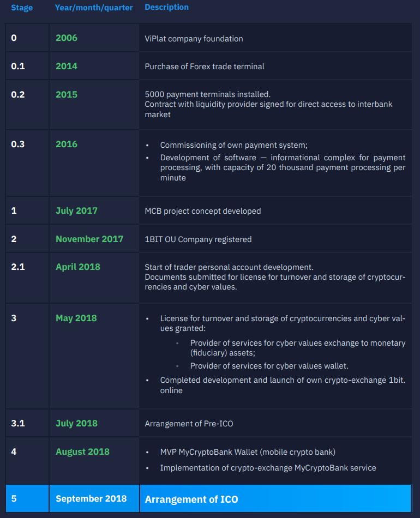
Task: Click the ViPlat company foundation description
Action: click(194, 39)
